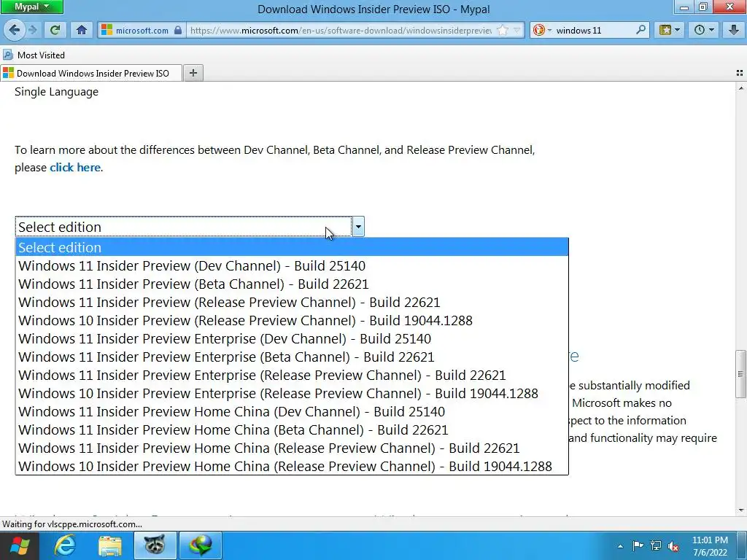Go back to the previous page
The height and width of the screenshot is (560, 747).
tap(15, 31)
